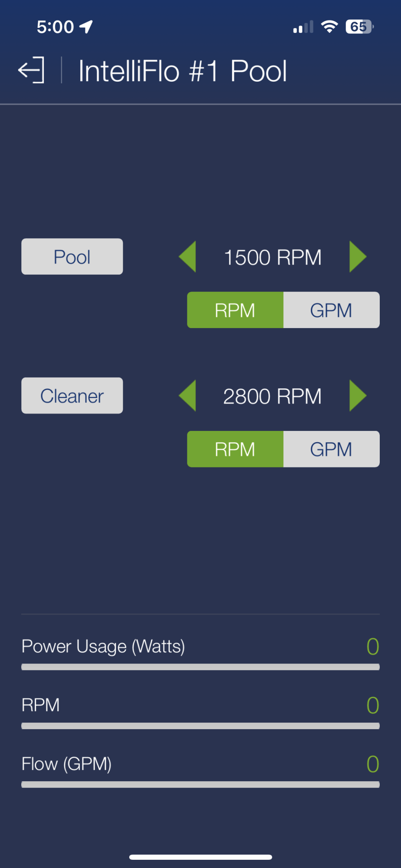Tap the 2800 RPM speed value
Viewport: 401px width, 868px height.
pos(273,396)
